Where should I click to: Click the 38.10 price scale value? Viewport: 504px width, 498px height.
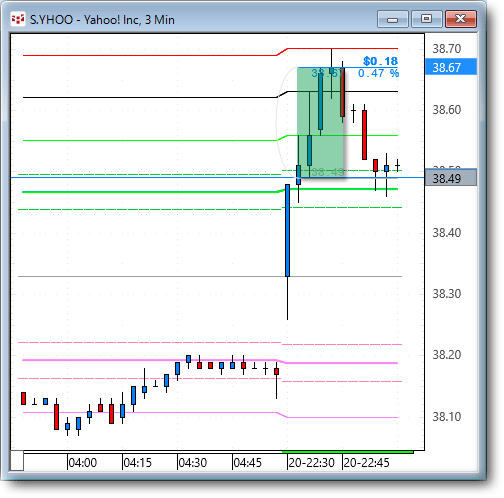(447, 416)
